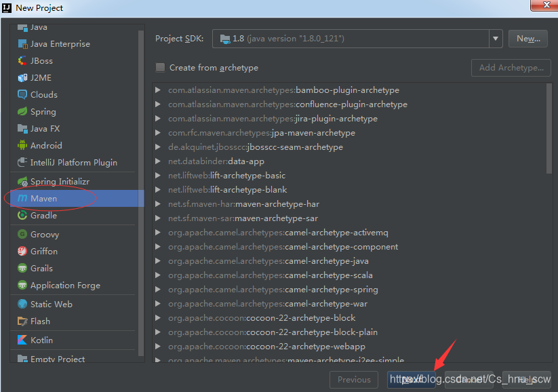Image resolution: width=558 pixels, height=392 pixels.
Task: Select the Java Enterprise project type
Action: [60, 44]
